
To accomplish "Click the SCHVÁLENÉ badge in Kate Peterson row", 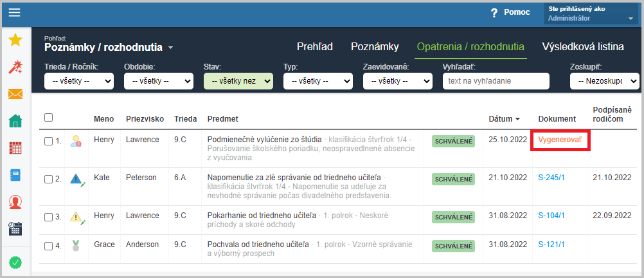I will 453,180.
